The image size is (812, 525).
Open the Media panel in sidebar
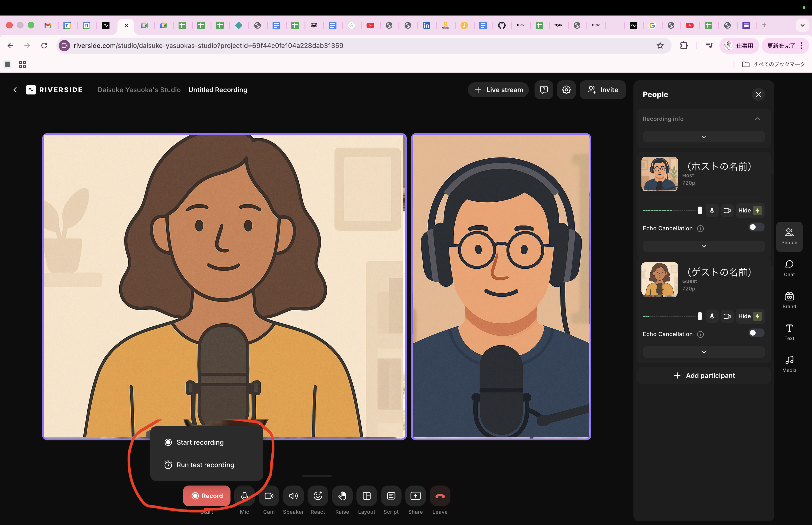789,364
